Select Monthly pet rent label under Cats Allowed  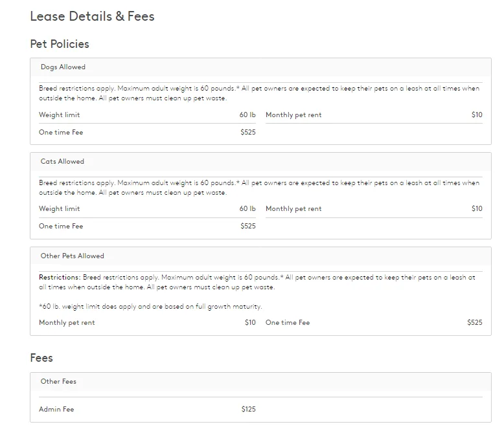pyautogui.click(x=293, y=209)
